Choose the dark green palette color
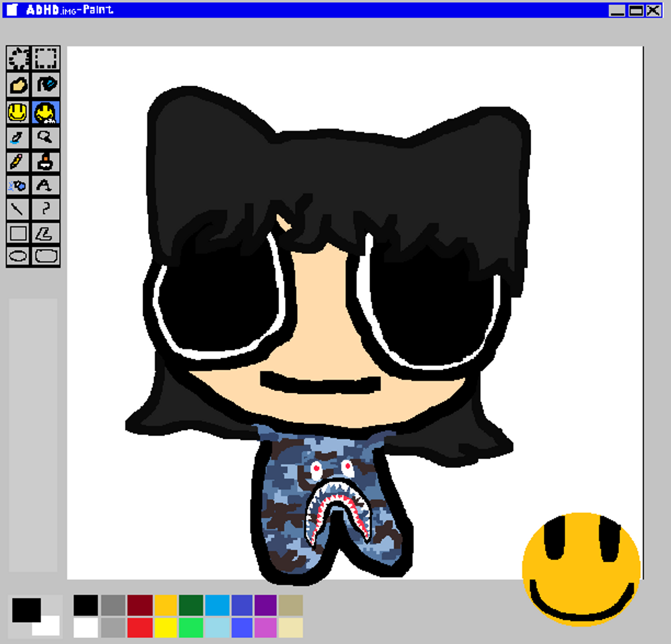Image resolution: width=671 pixels, height=644 pixels. click(191, 605)
